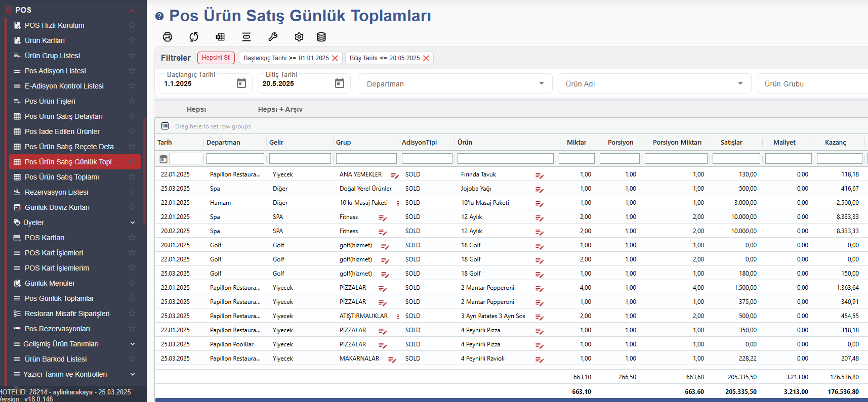
Task: Click the refresh icon in toolbar
Action: pos(194,37)
